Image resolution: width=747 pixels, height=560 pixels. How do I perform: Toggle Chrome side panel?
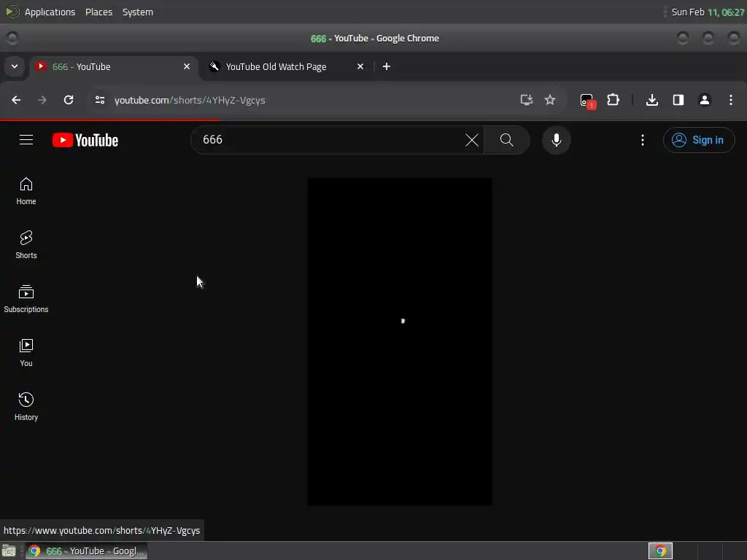point(678,100)
